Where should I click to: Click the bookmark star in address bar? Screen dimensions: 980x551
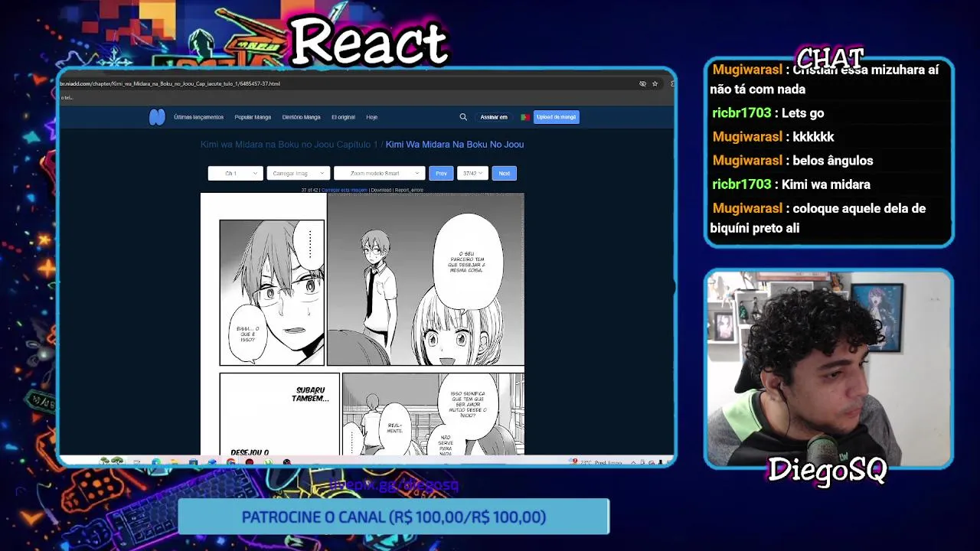655,83
